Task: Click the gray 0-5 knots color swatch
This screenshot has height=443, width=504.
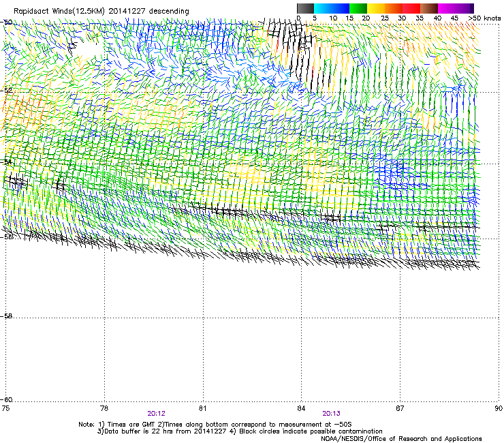Action: pyautogui.click(x=305, y=8)
